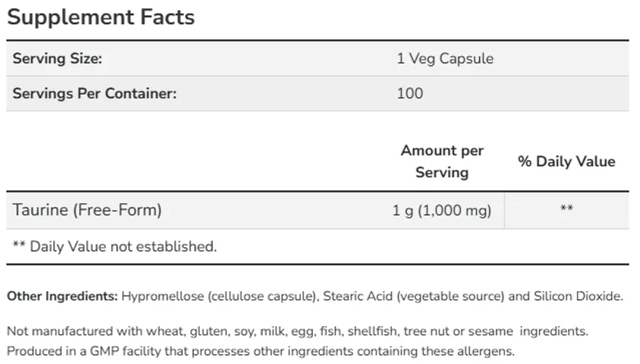Image resolution: width=640 pixels, height=364 pixels.
Task: Click the Amount per Serving column header
Action: click(442, 162)
